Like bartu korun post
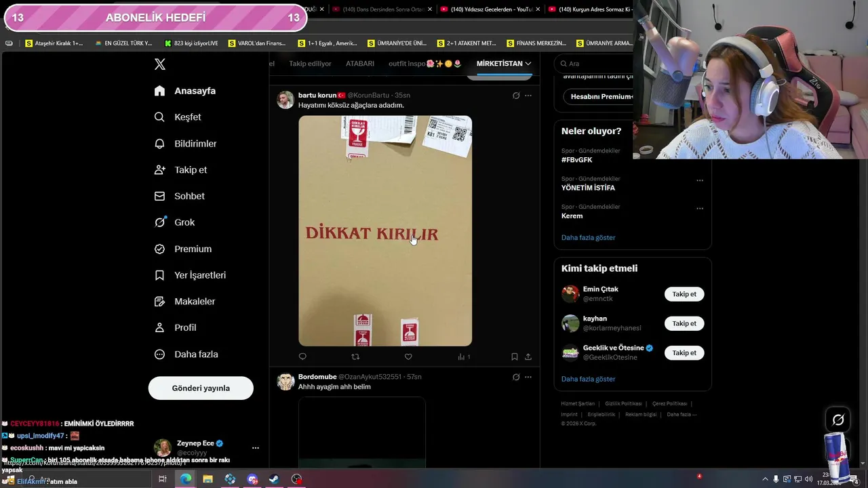 tap(408, 357)
